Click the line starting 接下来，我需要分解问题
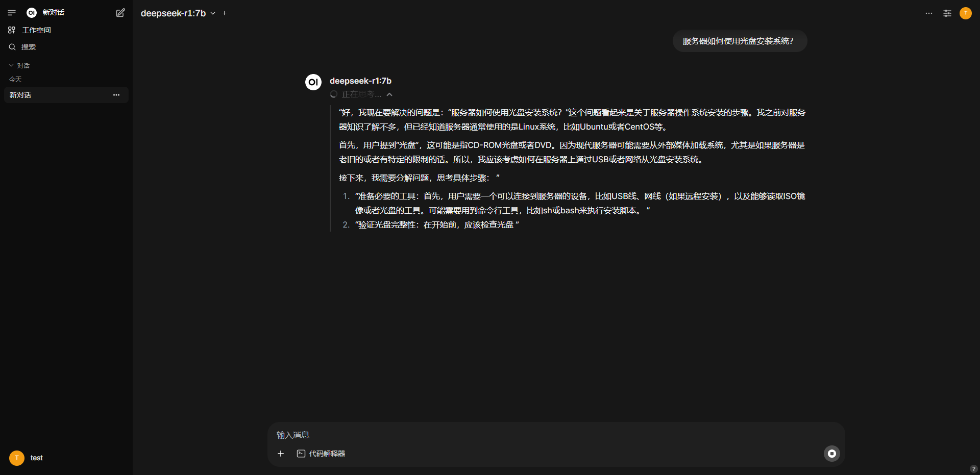 click(x=419, y=178)
